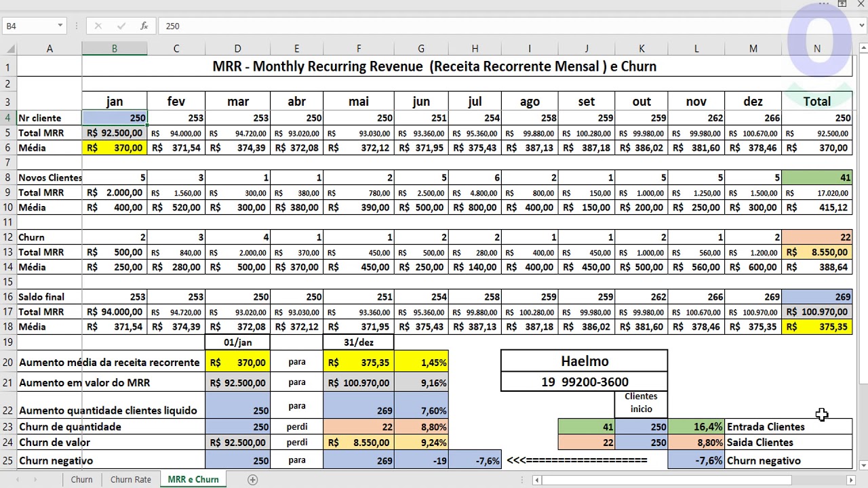This screenshot has height=488, width=868.
Task: Select row 20 header
Action: point(8,363)
